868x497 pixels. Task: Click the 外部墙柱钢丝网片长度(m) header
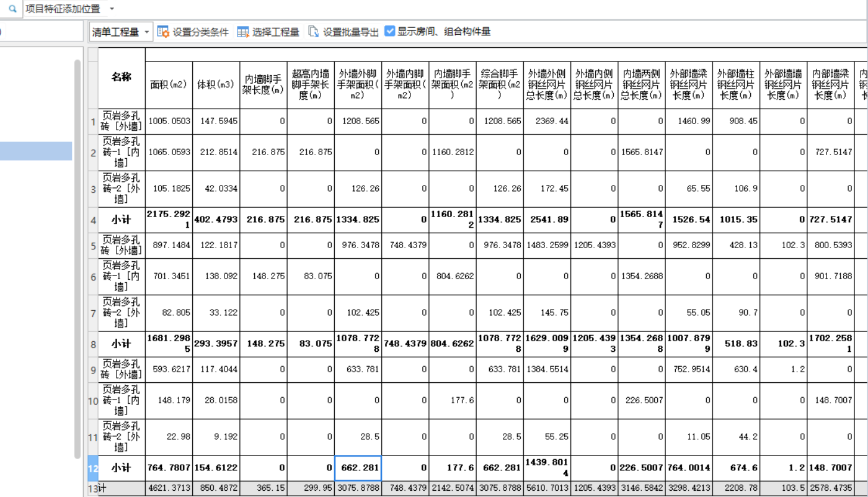(736, 85)
